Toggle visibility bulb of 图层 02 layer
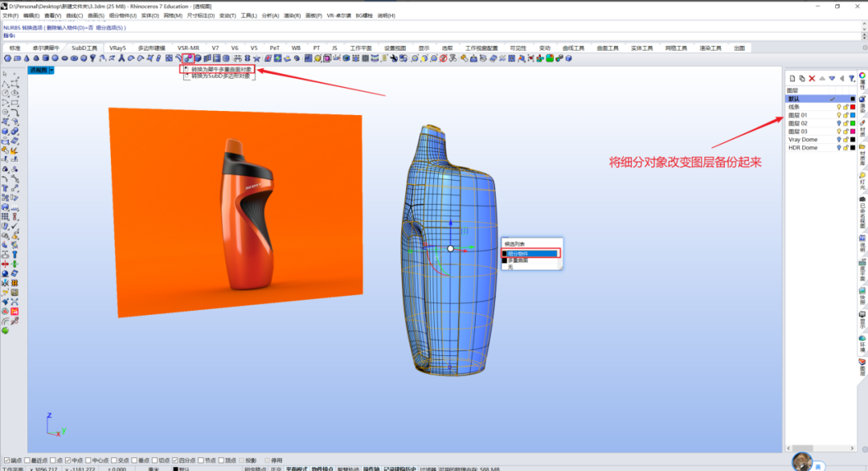Screen dimensions: 868x471 point(838,124)
